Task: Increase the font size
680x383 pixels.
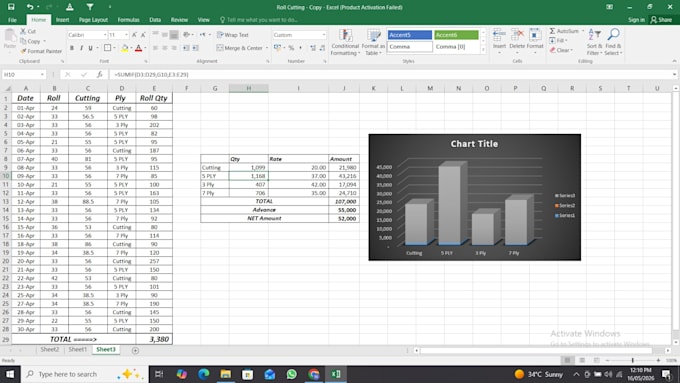Action: click(134, 35)
